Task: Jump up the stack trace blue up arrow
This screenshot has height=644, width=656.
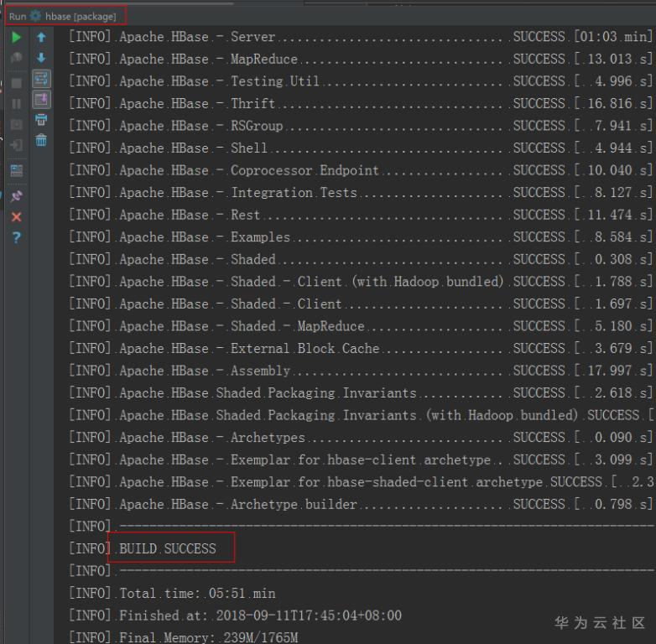Action: point(41,38)
